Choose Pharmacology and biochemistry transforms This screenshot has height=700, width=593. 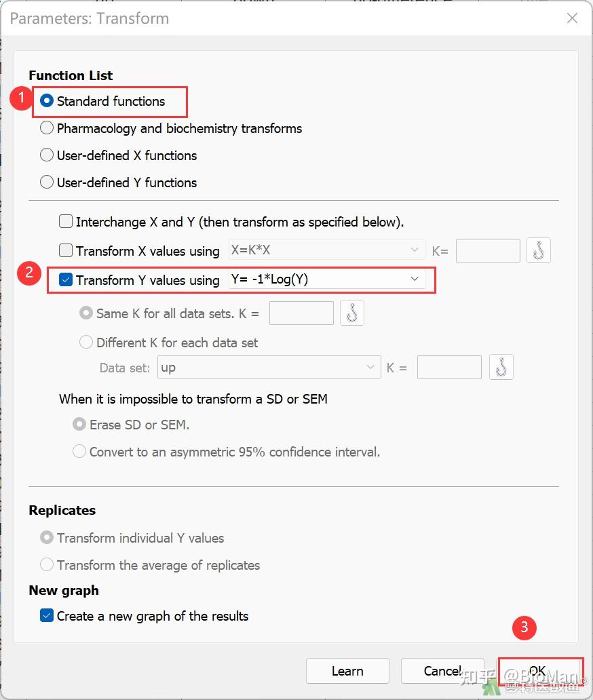(x=47, y=128)
